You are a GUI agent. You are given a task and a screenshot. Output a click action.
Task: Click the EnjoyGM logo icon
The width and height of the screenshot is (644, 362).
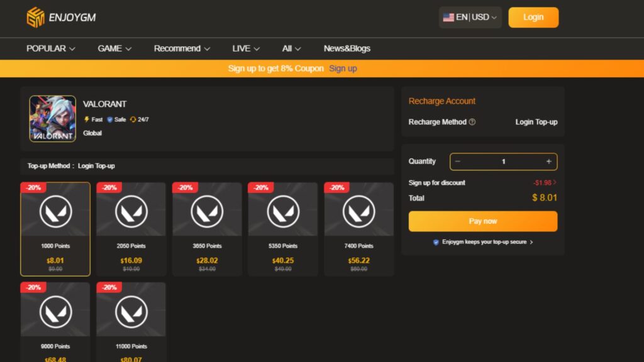35,17
